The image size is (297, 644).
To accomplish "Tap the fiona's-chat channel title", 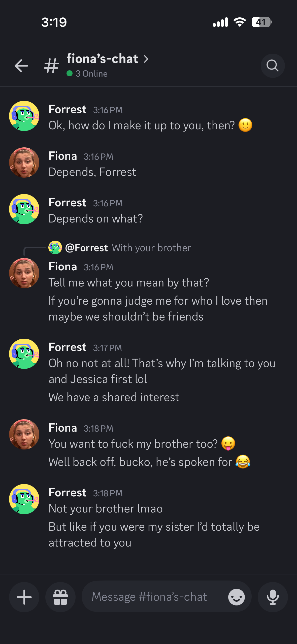I will [102, 59].
